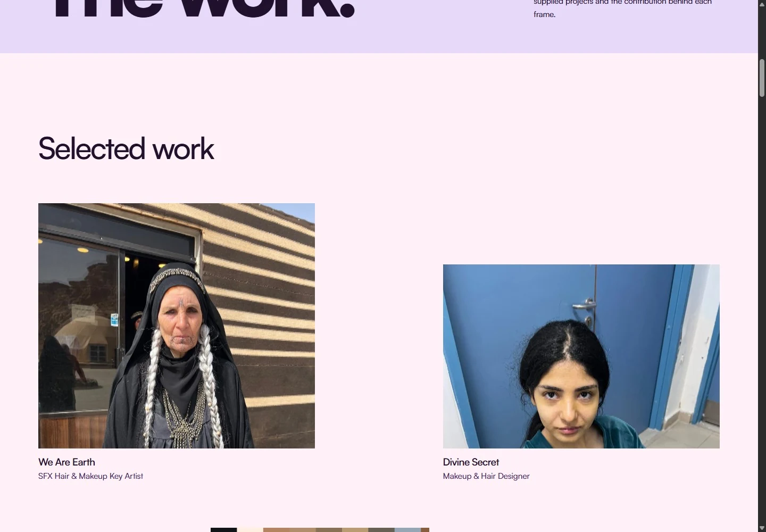The height and width of the screenshot is (532, 766).
Task: Click the scrollbar down arrow
Action: (762, 528)
